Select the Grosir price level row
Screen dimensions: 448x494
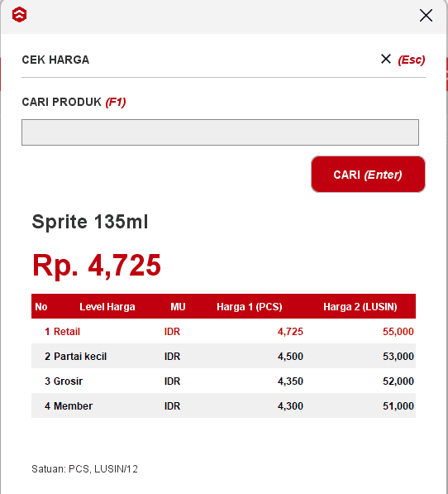223,381
